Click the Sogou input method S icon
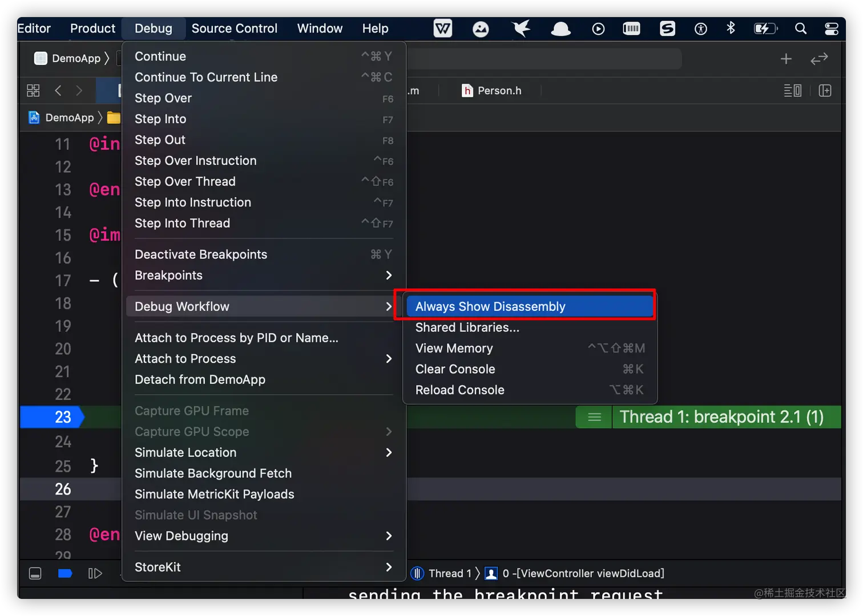 [667, 29]
